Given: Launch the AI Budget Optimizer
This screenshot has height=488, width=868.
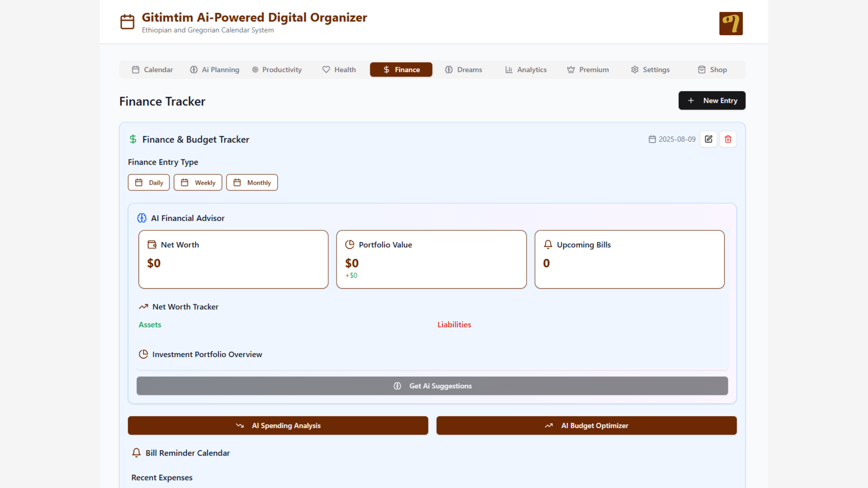Looking at the screenshot, I should coord(586,425).
